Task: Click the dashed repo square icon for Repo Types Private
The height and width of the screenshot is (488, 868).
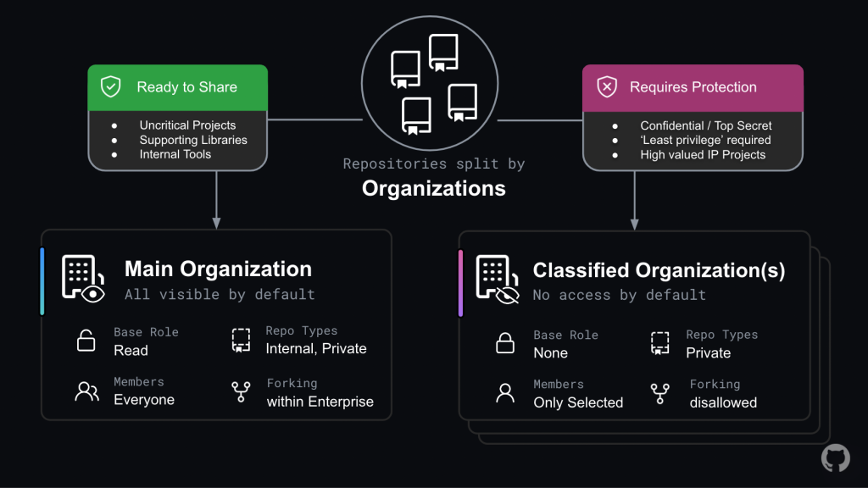Action: (x=659, y=343)
